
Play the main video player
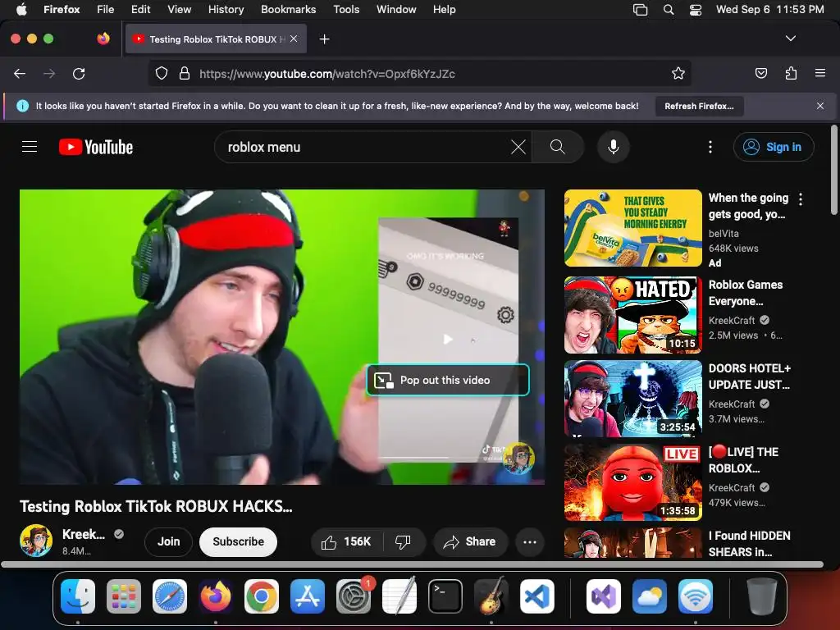coord(282,337)
